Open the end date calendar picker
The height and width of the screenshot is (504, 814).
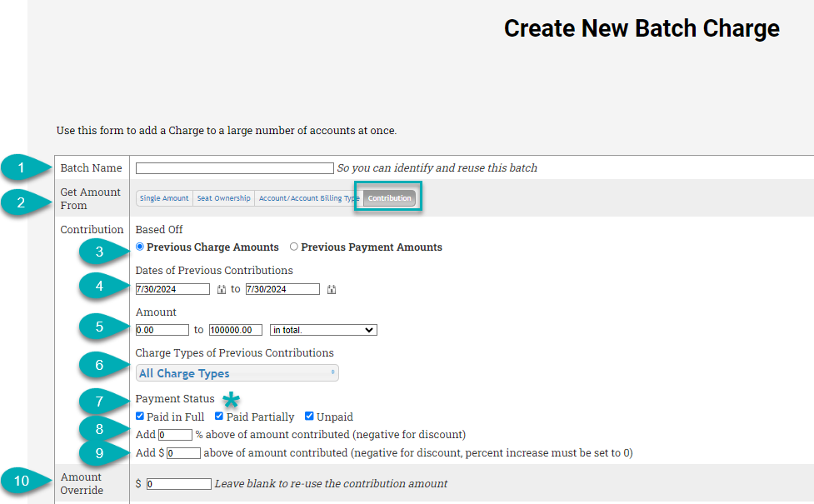point(330,289)
